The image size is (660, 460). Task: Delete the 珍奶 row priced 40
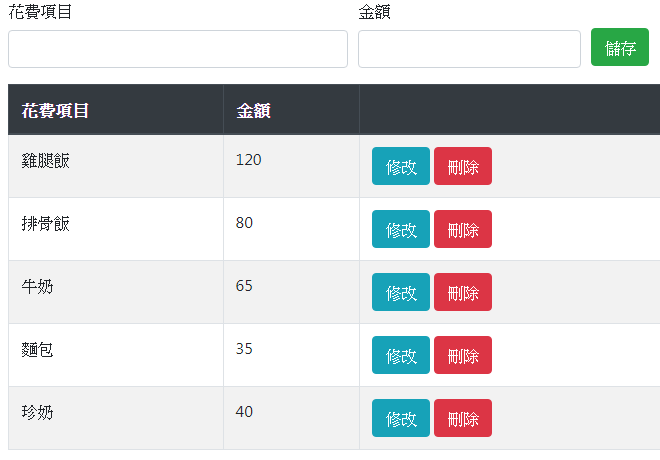[x=463, y=418]
